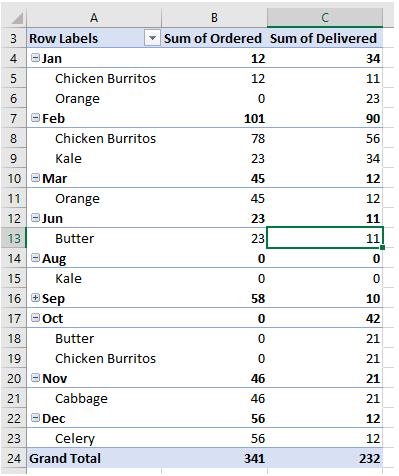Select column A header
399x476 pixels.
(94, 17)
